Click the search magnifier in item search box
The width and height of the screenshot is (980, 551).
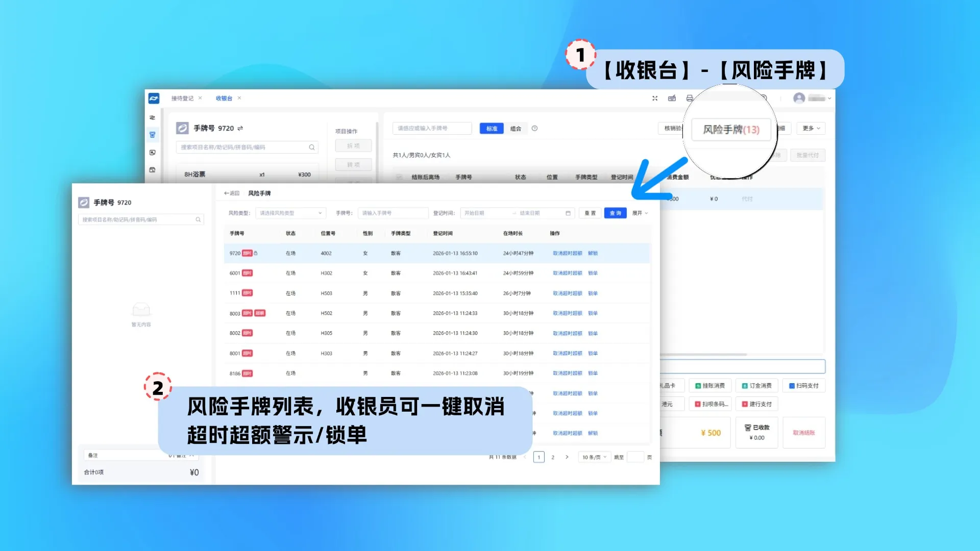(x=312, y=147)
